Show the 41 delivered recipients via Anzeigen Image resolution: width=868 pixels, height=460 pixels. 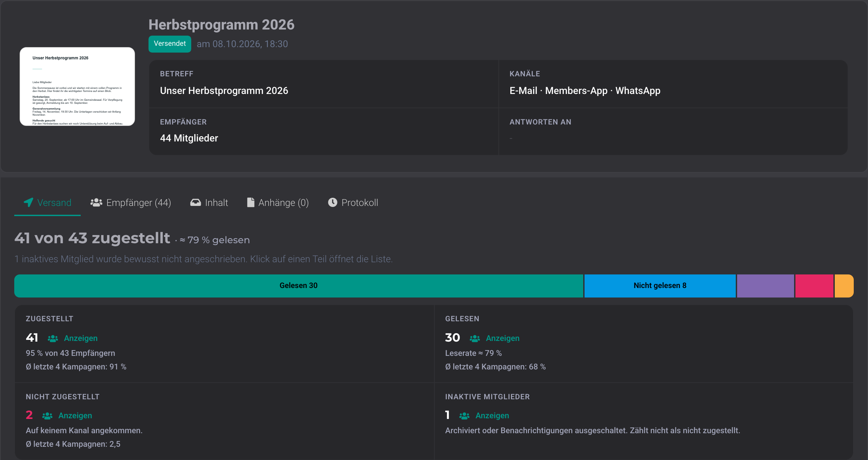(81, 338)
